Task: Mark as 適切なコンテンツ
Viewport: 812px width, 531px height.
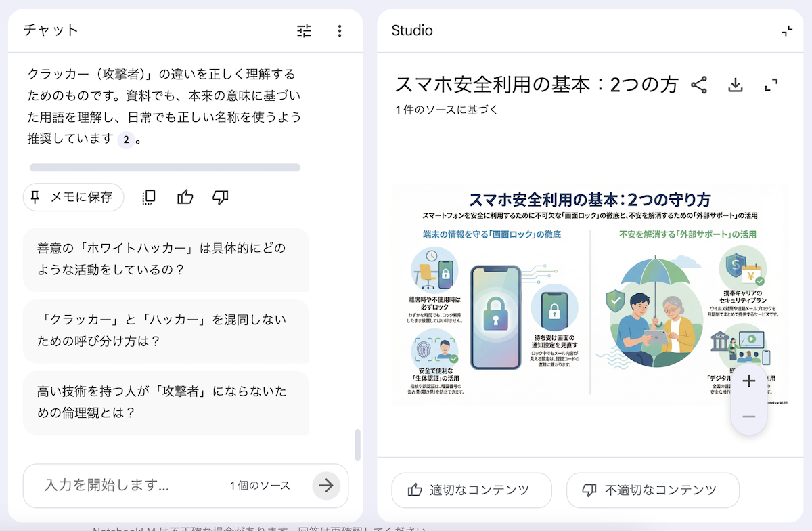Action: tap(472, 490)
